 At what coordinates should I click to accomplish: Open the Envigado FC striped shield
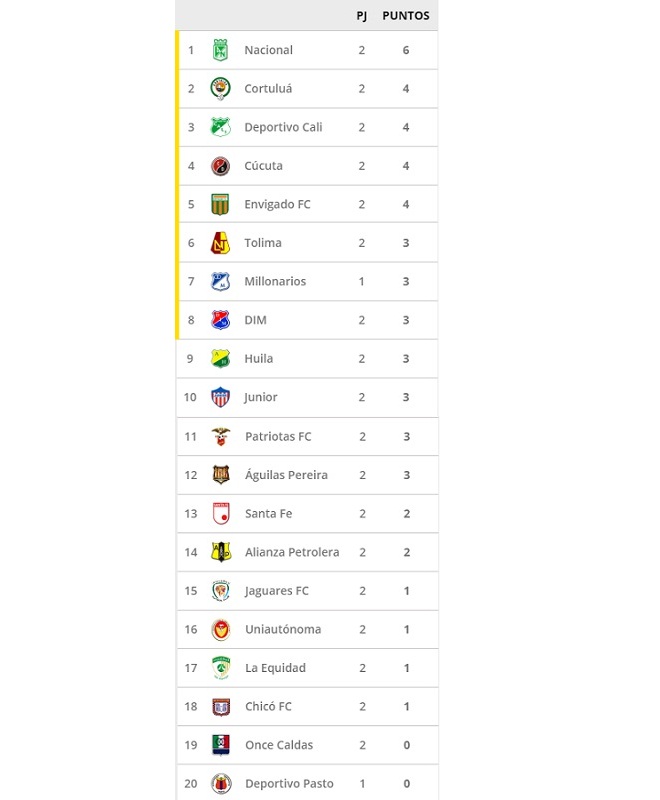click(x=220, y=204)
